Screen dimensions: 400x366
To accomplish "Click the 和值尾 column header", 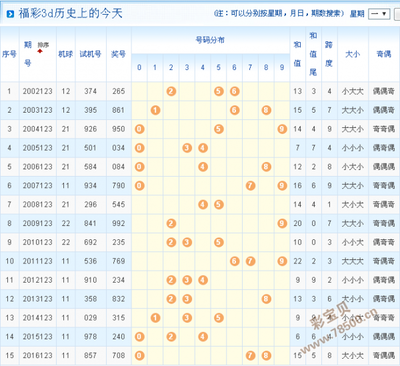I will [313, 54].
